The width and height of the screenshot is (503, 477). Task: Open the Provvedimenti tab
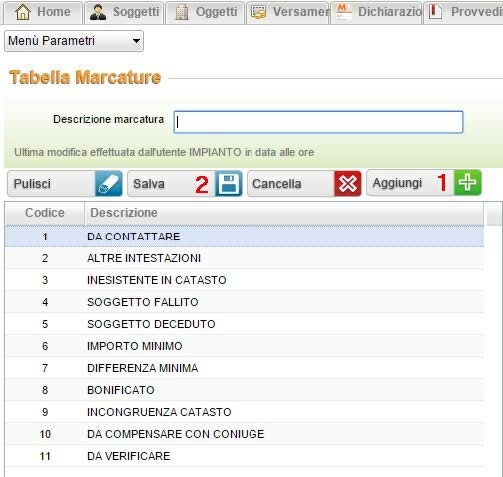point(464,12)
